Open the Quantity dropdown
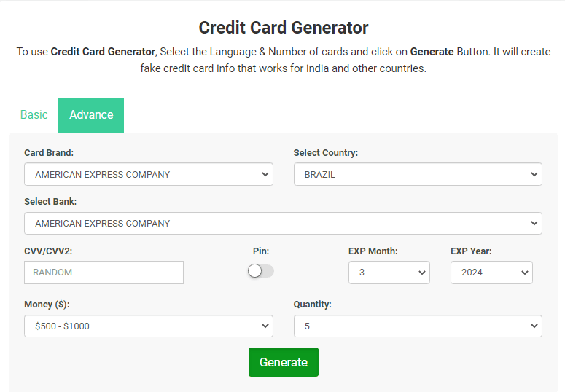The image size is (565, 392). (418, 326)
